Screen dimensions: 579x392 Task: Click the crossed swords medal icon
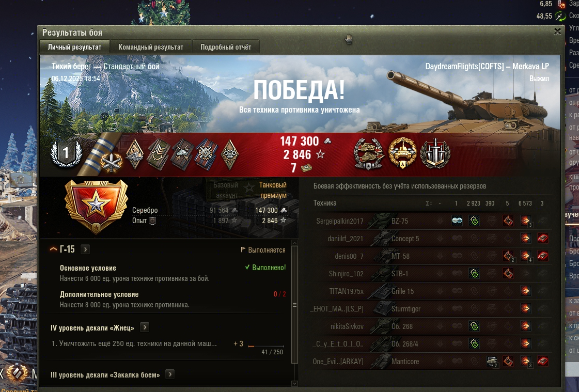pos(435,153)
